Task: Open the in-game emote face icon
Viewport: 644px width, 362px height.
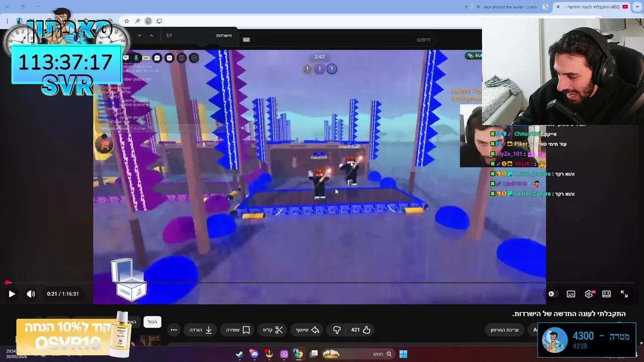Action: (x=182, y=58)
